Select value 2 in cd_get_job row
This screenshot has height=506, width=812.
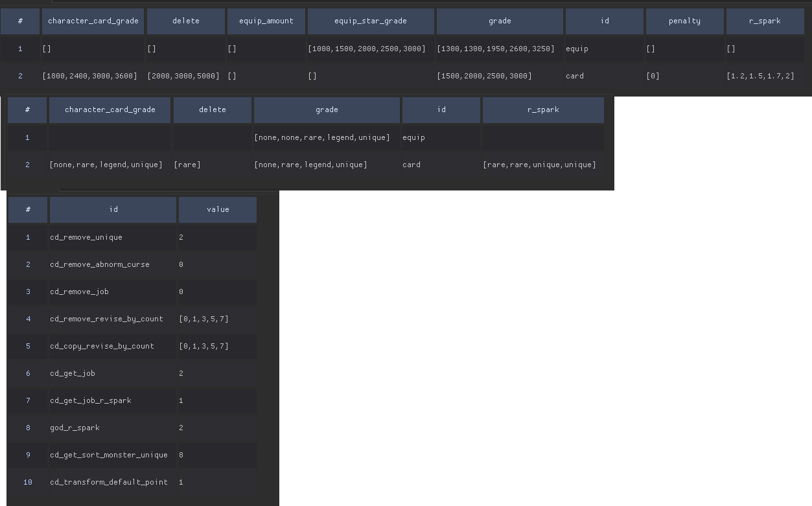click(x=218, y=373)
